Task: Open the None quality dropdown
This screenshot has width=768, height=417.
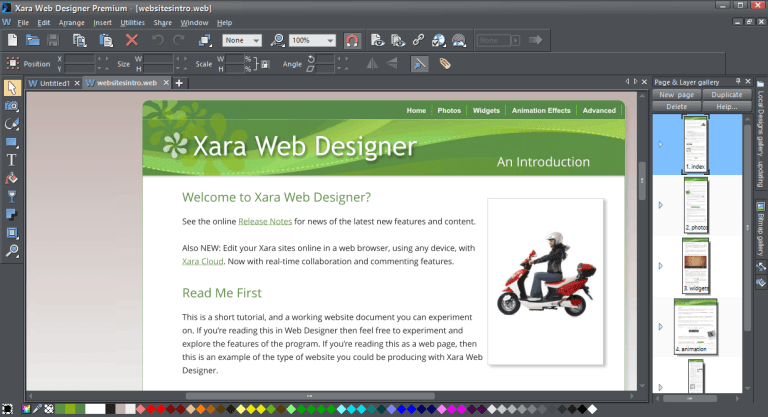Action: click(x=242, y=40)
